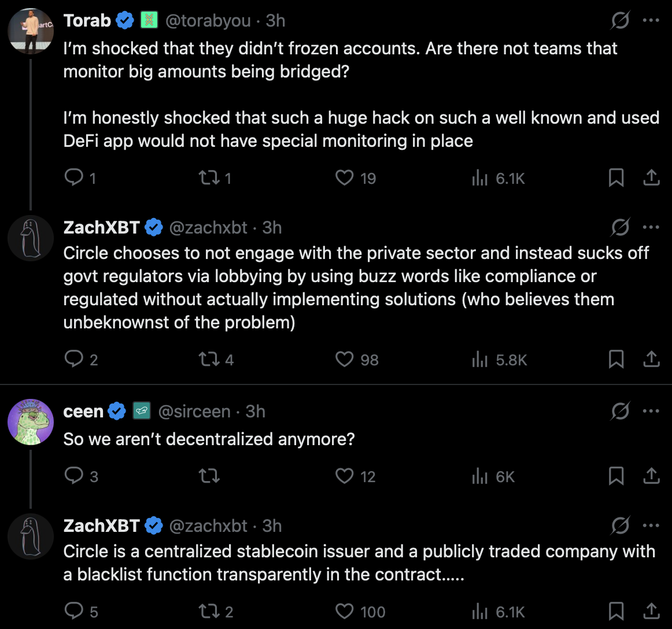Retweet Torab's post

[x=209, y=177]
